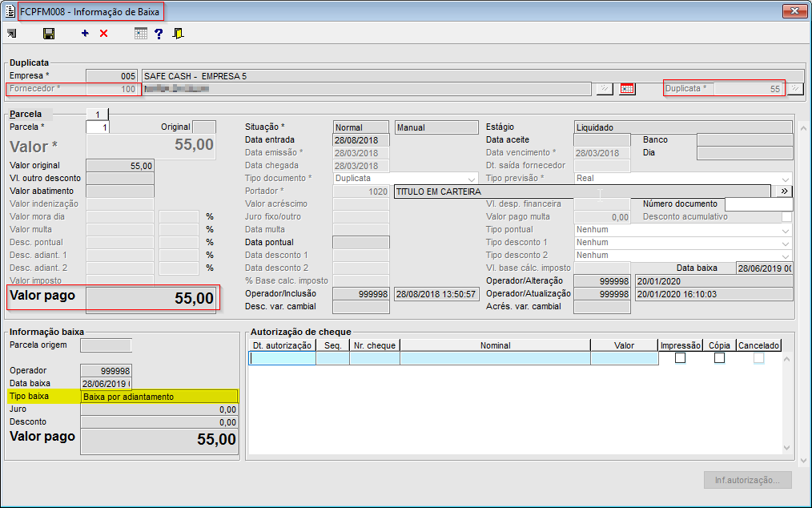Click the Parcela number field
Viewport: 812px width, 508px height.
[x=98, y=127]
